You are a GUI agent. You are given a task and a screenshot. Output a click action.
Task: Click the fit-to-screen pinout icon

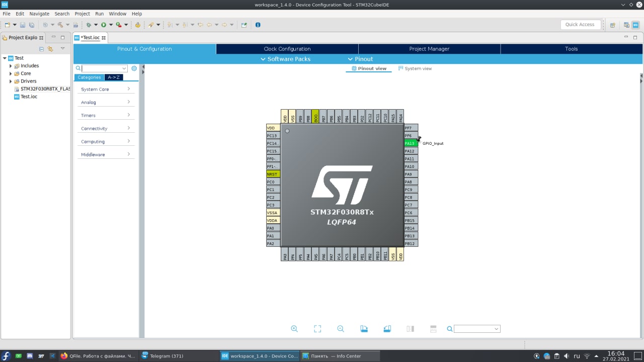317,329
